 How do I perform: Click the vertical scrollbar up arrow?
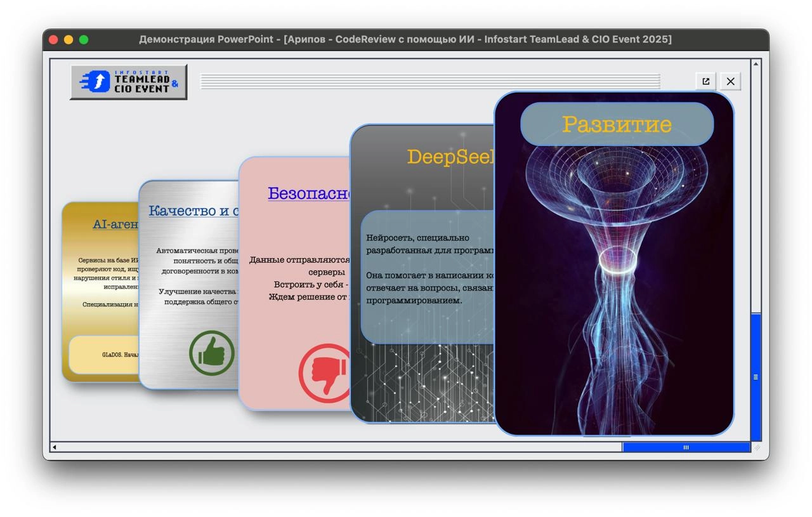[x=756, y=63]
